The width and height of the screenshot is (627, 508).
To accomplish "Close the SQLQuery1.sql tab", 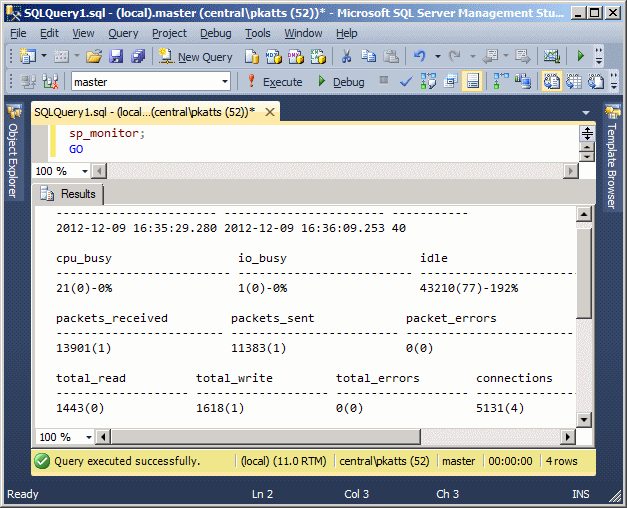I will click(x=270, y=112).
